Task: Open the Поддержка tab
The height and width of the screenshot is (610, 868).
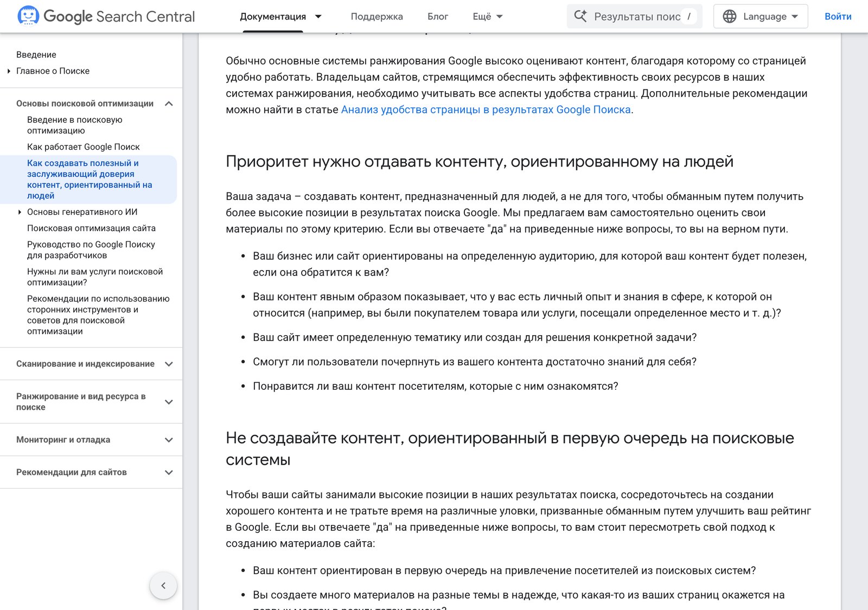Action: point(377,16)
